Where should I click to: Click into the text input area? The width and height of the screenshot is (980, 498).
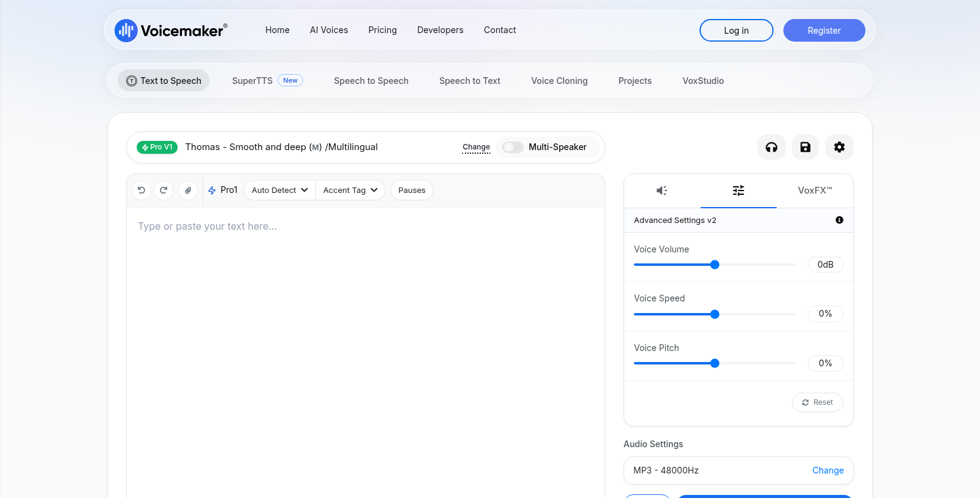coord(366,352)
